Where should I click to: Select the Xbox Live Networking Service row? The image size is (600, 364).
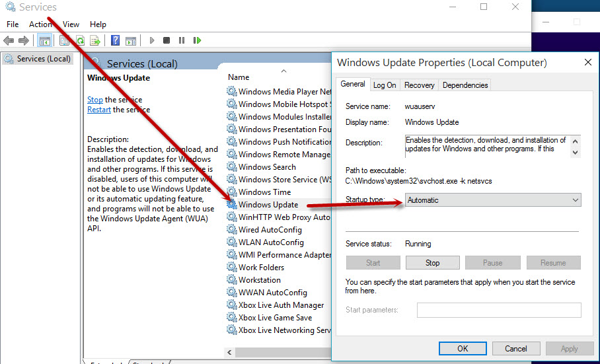pos(279,330)
